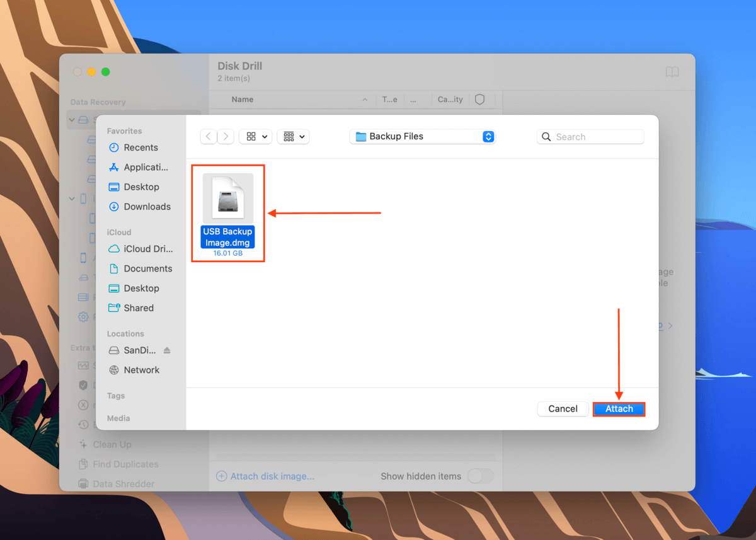
Task: Open Downloads in sidebar
Action: click(x=140, y=207)
